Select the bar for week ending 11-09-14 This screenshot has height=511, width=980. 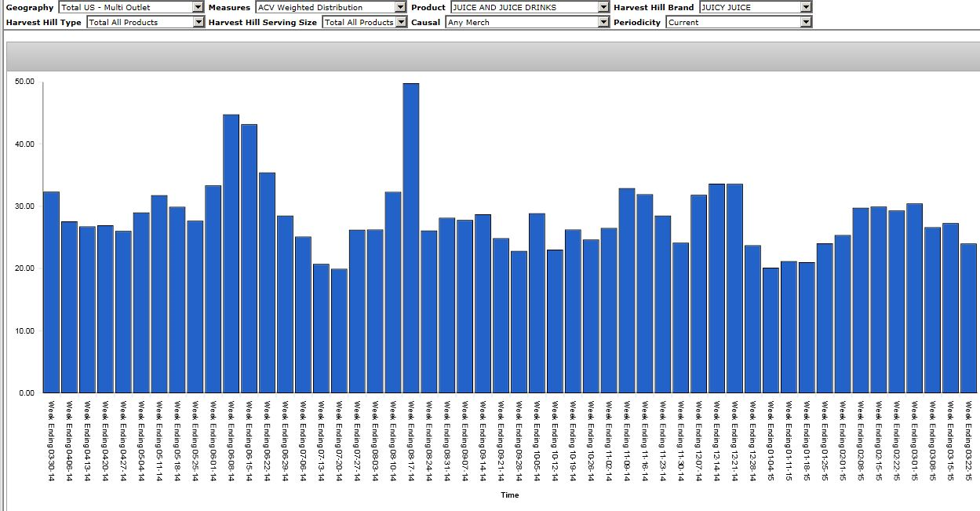tap(626, 290)
